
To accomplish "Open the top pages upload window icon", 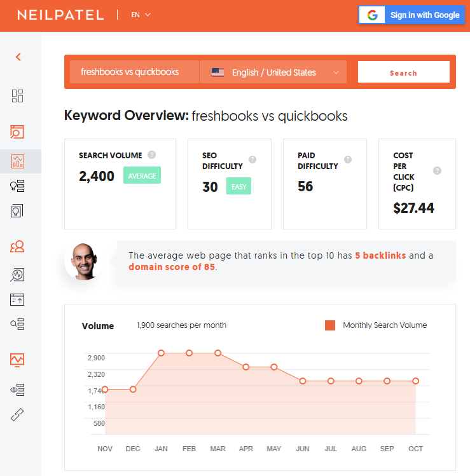I will coord(17,299).
